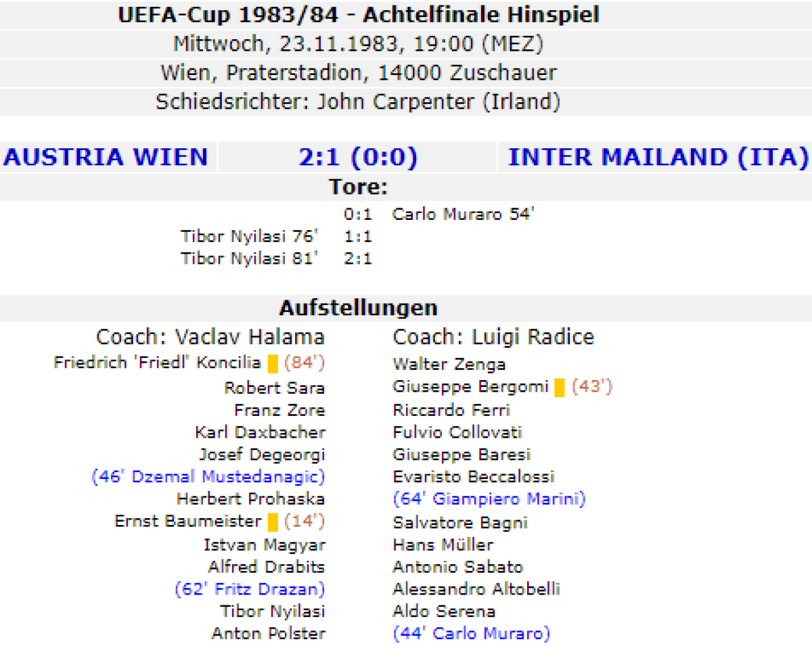
Task: Select Anton Polster in the lineup
Action: click(x=268, y=634)
